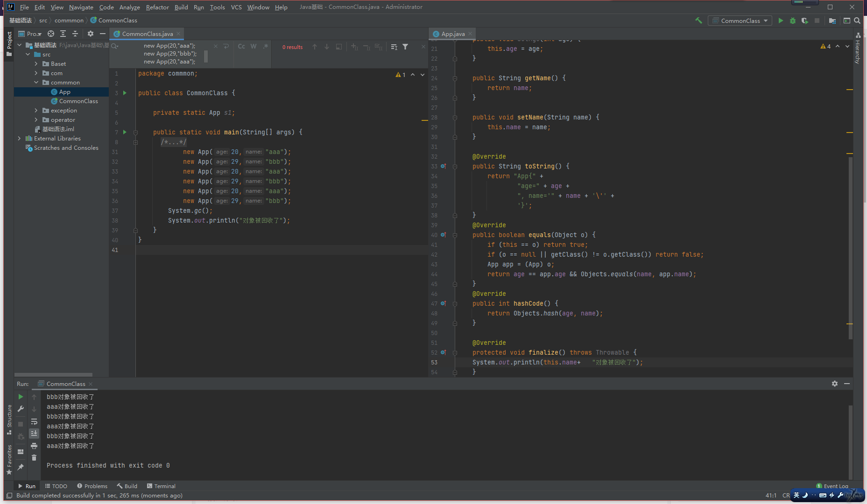Clear console output with trash icon

click(34, 458)
